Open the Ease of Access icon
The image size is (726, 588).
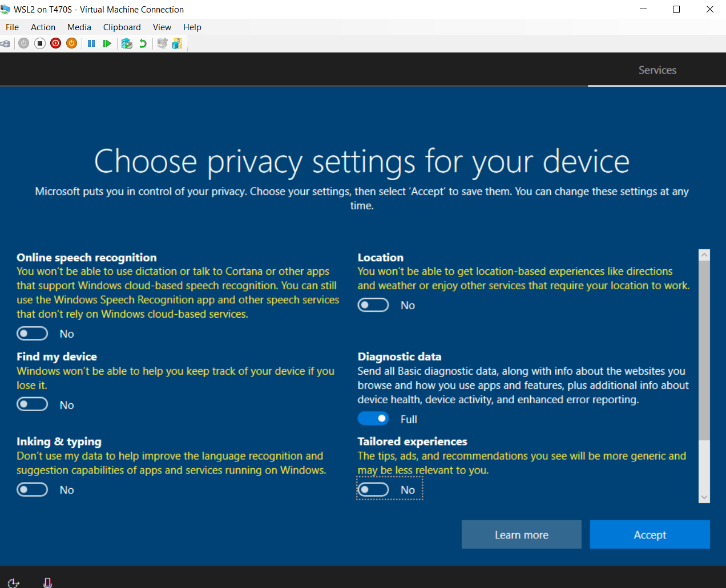14,582
